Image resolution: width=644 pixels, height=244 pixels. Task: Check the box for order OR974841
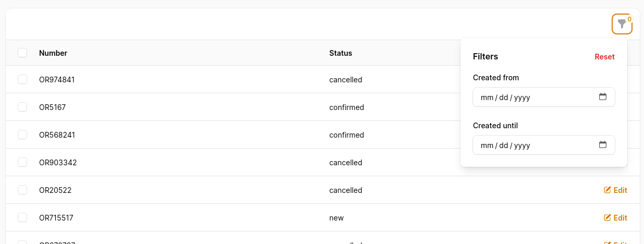click(x=22, y=80)
